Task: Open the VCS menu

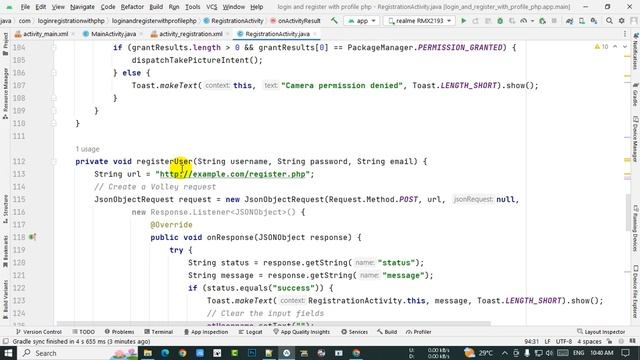Action: coord(211,7)
